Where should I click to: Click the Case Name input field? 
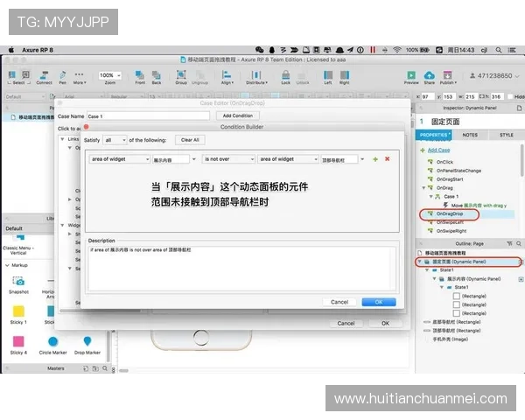coord(149,116)
